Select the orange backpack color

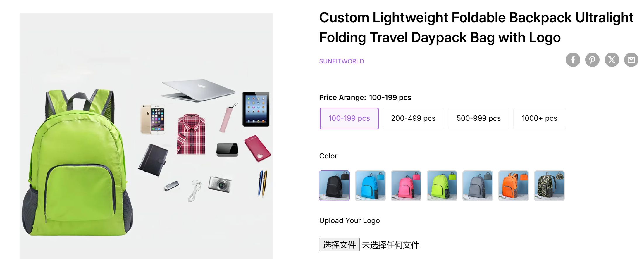coord(514,186)
